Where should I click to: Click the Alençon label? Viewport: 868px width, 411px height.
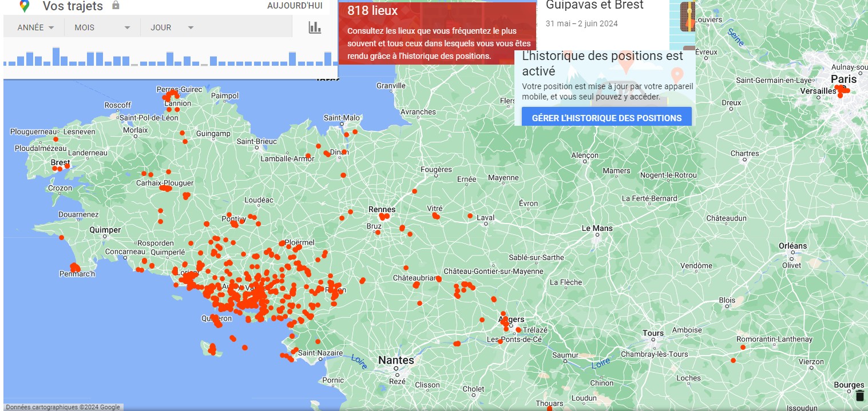[585, 155]
